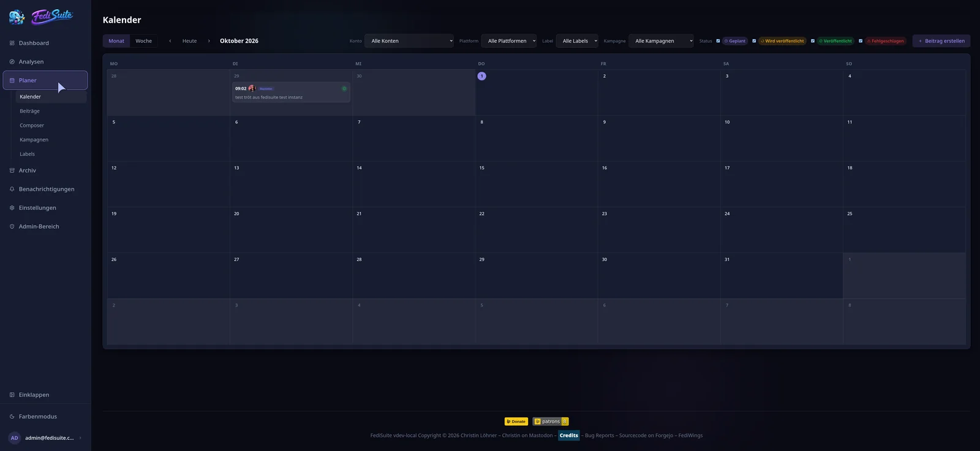
Task: Click the Einklappen sidebar collapse icon
Action: tap(12, 395)
